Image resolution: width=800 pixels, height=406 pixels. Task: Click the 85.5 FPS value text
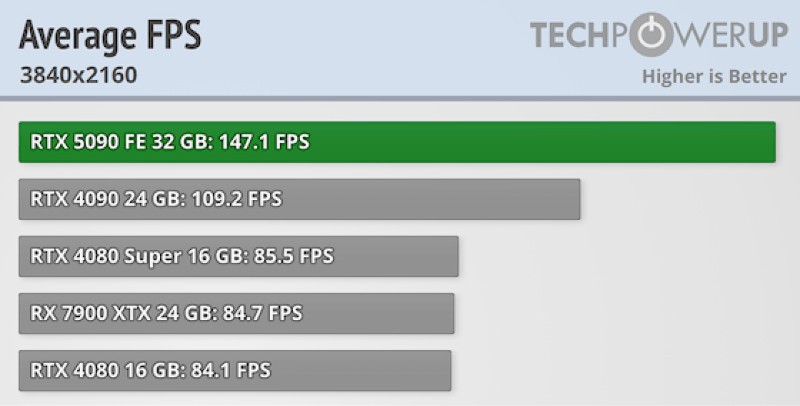click(x=295, y=256)
